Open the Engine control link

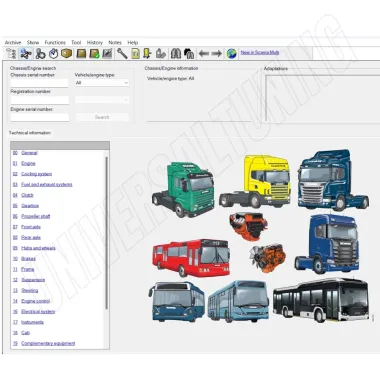pos(35,301)
